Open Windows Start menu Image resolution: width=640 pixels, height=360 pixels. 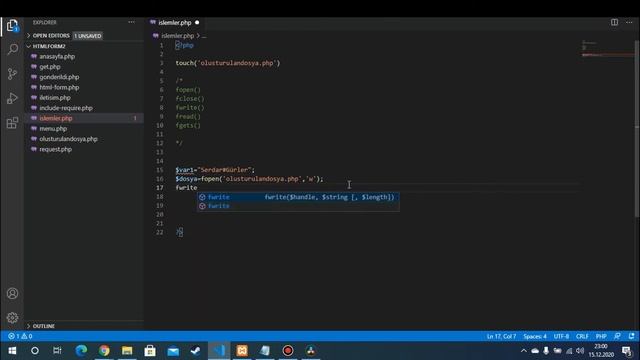12,351
